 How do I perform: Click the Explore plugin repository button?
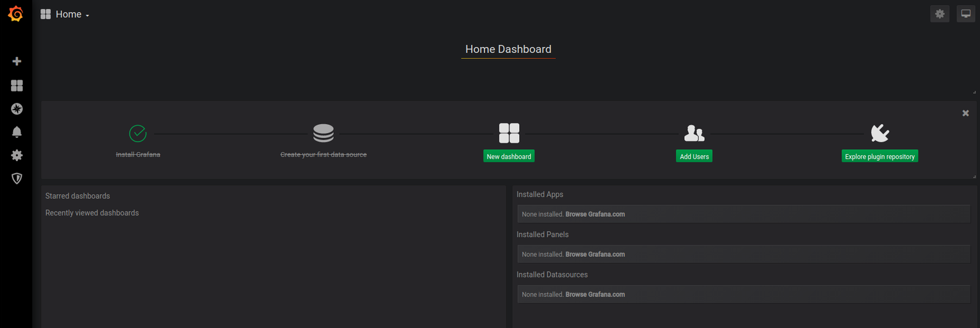[880, 156]
